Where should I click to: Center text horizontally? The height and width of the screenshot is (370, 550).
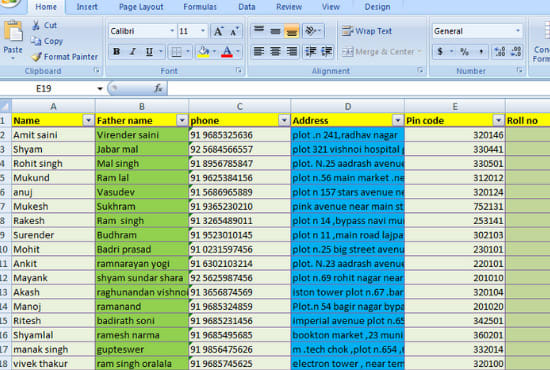point(275,52)
